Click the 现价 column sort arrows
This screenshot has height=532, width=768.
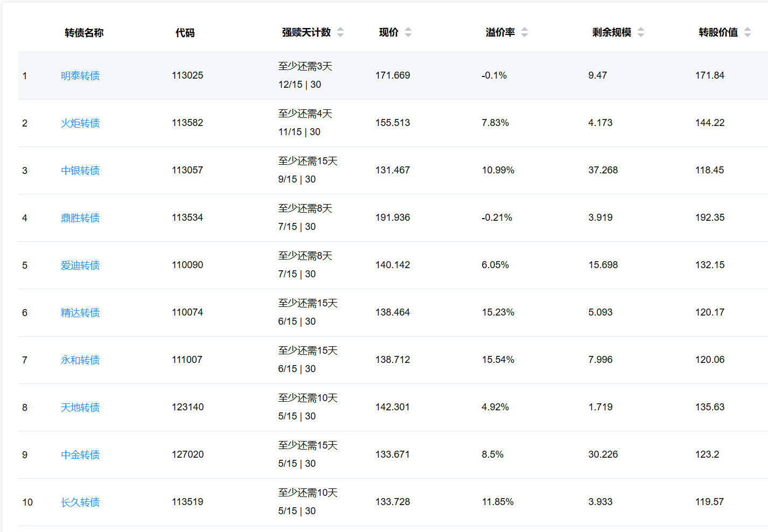pos(408,32)
